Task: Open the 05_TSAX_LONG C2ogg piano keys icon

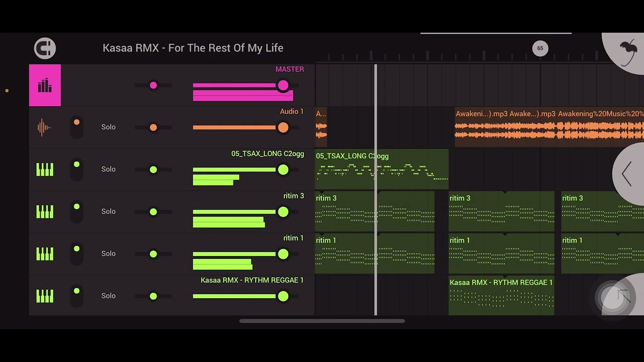Action: (x=45, y=169)
